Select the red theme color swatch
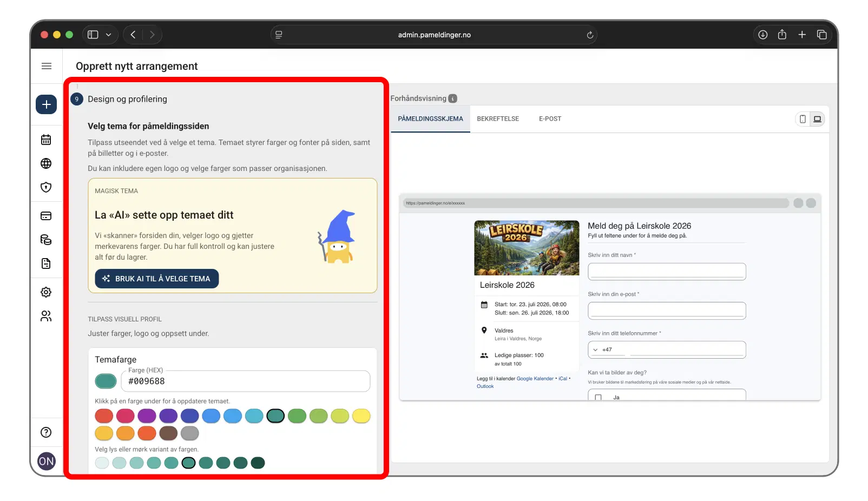This screenshot has width=868, height=501. point(104,416)
